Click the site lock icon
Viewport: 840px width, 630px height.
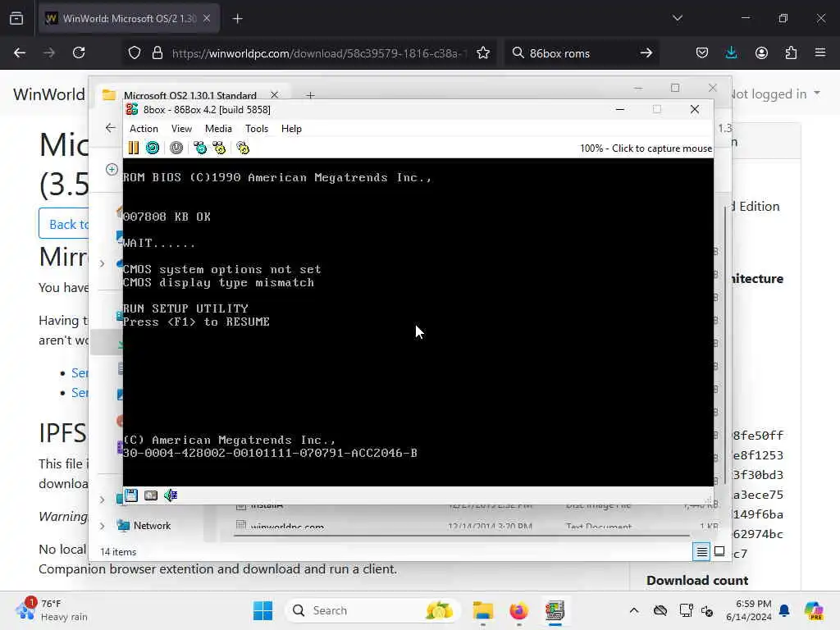(157, 52)
